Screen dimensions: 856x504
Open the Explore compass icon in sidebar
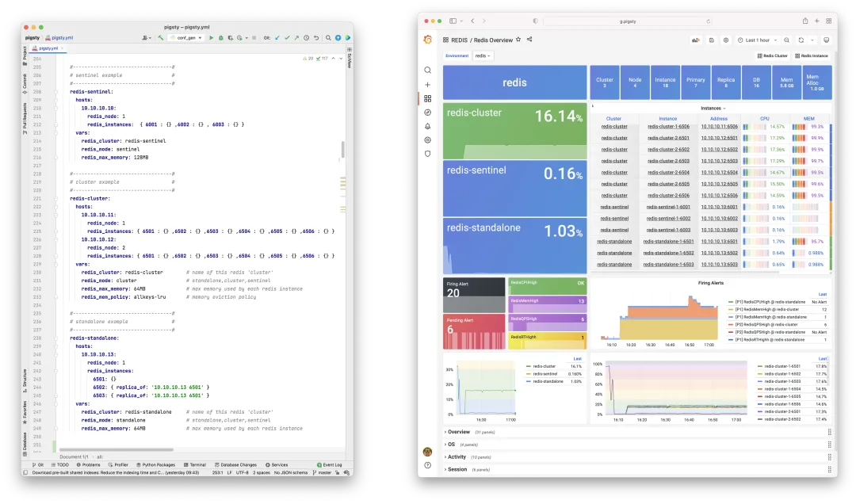coord(427,113)
